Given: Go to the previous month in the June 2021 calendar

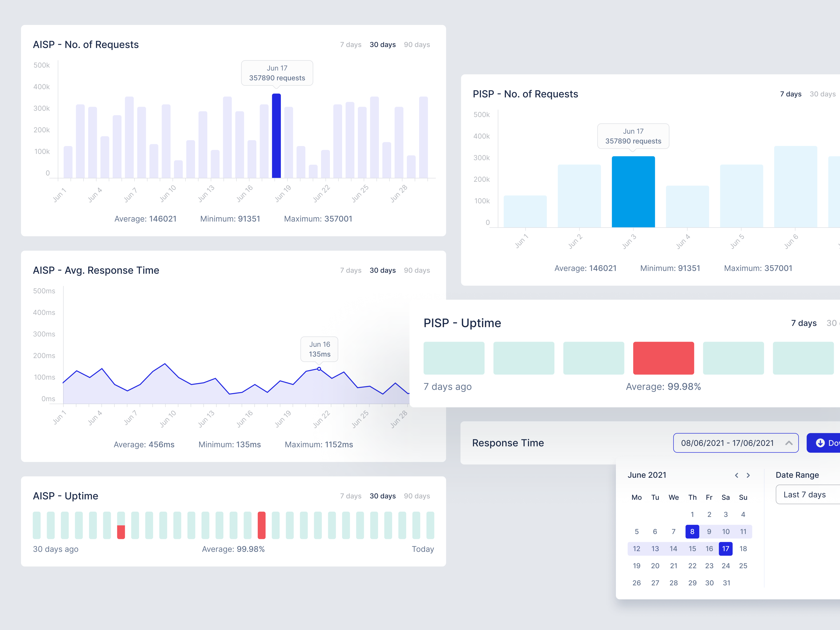Looking at the screenshot, I should [737, 475].
